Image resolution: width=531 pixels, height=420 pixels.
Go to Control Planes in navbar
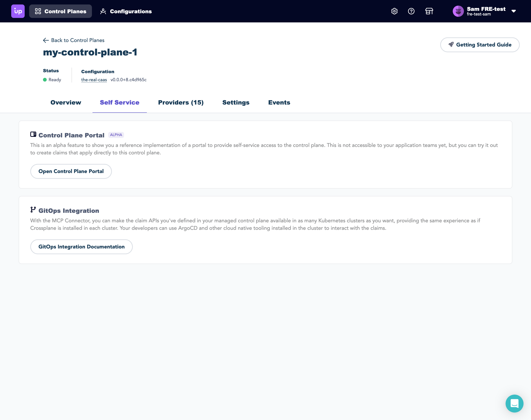pyautogui.click(x=61, y=11)
